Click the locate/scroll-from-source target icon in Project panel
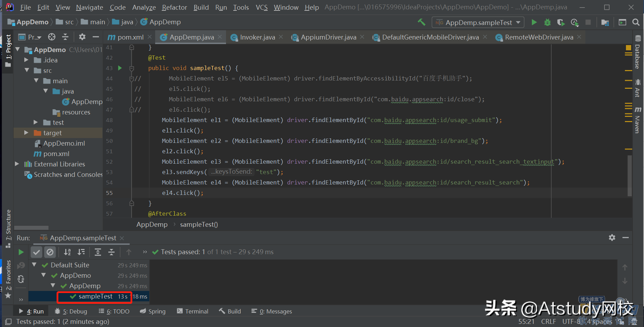 (x=52, y=37)
